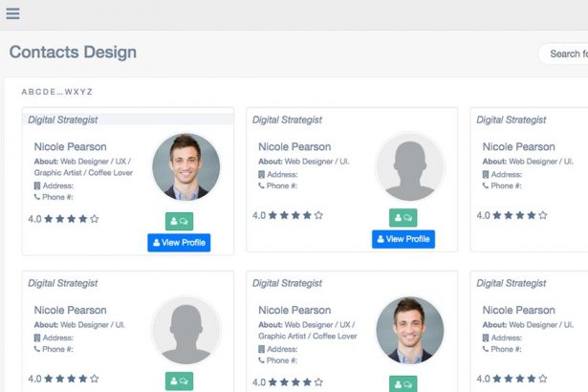Screen dimensions: 588x392
Task: Click View Profile in the top-left card
Action: 179,243
